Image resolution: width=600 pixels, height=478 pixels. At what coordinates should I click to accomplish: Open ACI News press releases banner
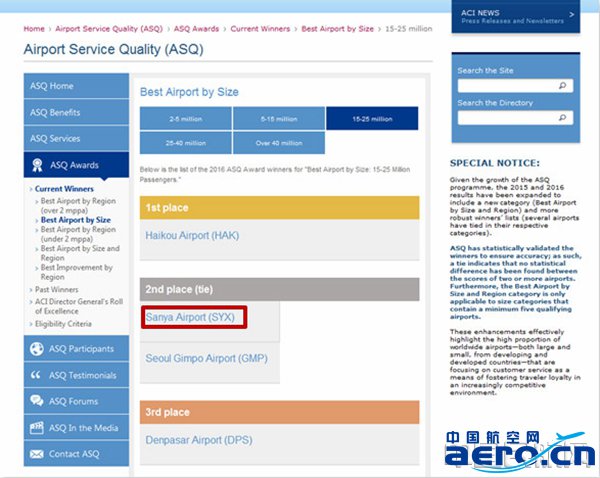pyautogui.click(x=515, y=16)
